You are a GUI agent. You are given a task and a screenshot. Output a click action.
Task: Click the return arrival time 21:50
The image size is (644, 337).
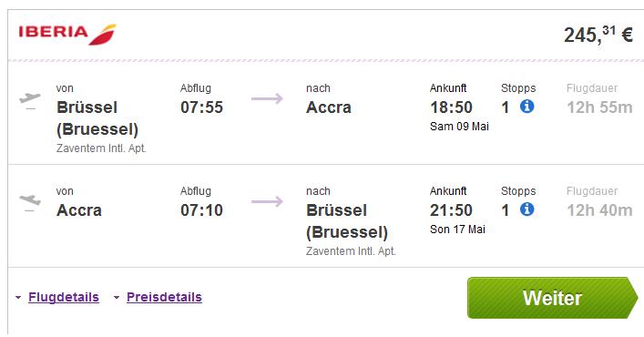click(x=452, y=210)
